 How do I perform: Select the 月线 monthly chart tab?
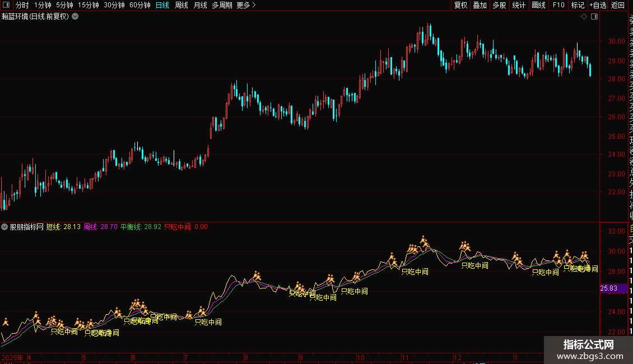200,5
